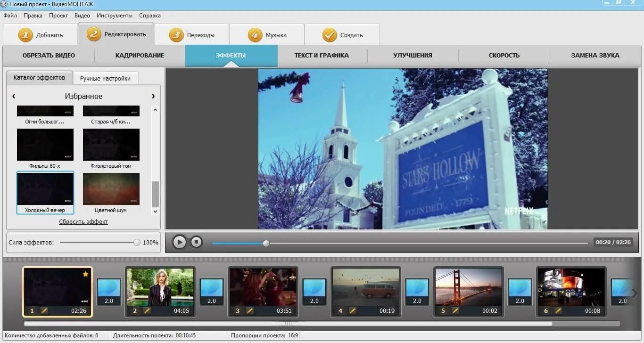The width and height of the screenshot is (644, 343).
Task: Apply the Старая ч/б кино effect
Action: point(111,115)
